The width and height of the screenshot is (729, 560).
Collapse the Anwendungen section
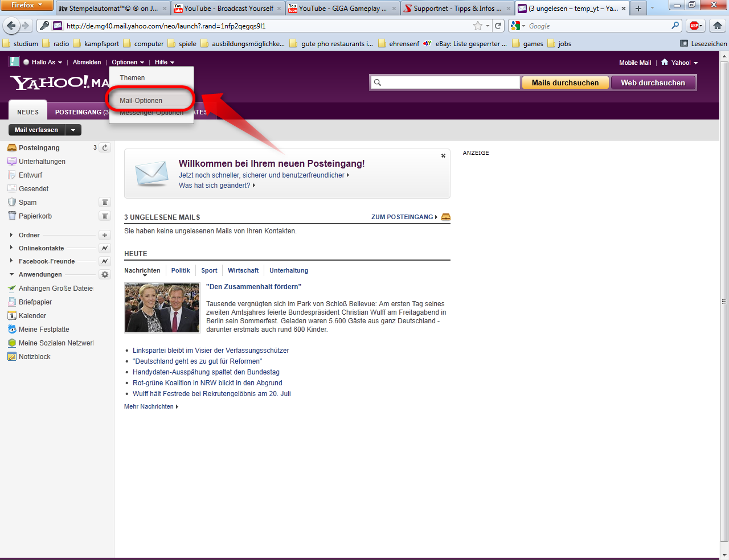coord(11,274)
